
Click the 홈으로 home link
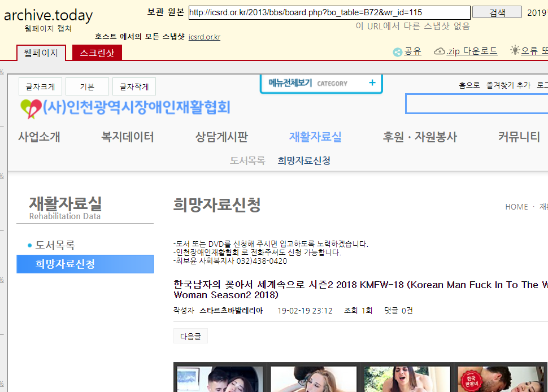[469, 85]
